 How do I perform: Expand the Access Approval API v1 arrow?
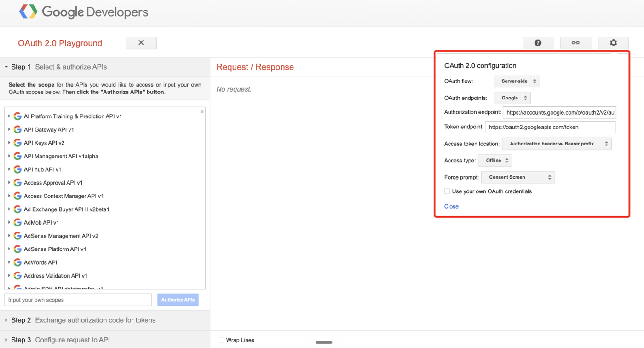tap(9, 183)
